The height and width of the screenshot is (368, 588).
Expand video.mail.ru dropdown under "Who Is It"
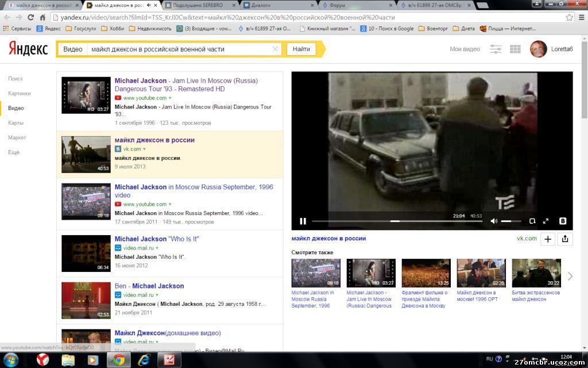pos(157,248)
